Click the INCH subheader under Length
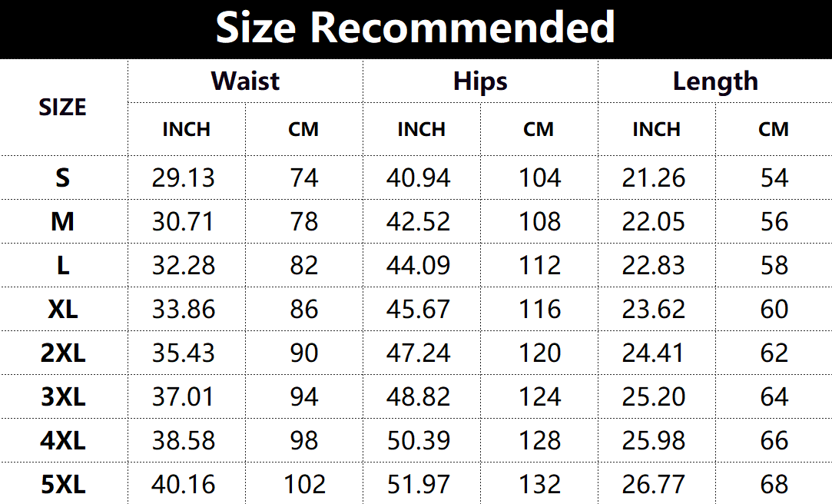The image size is (832, 504). 656,129
